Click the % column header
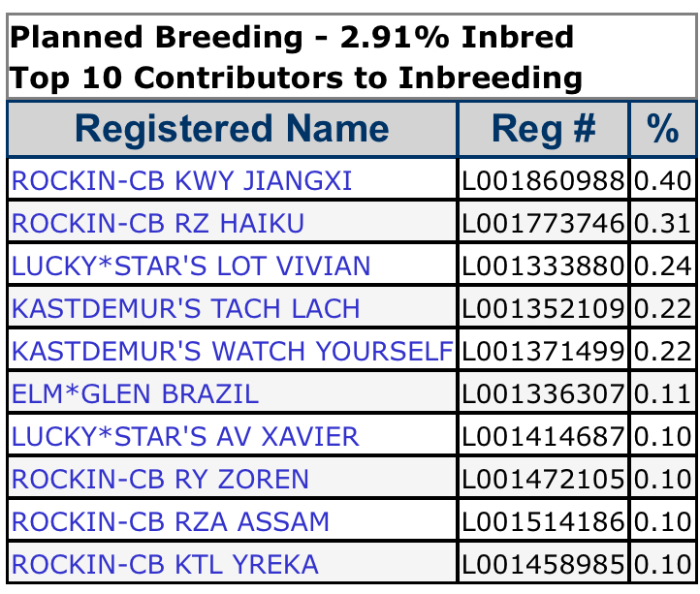The width and height of the screenshot is (700, 594). pyautogui.click(x=663, y=129)
